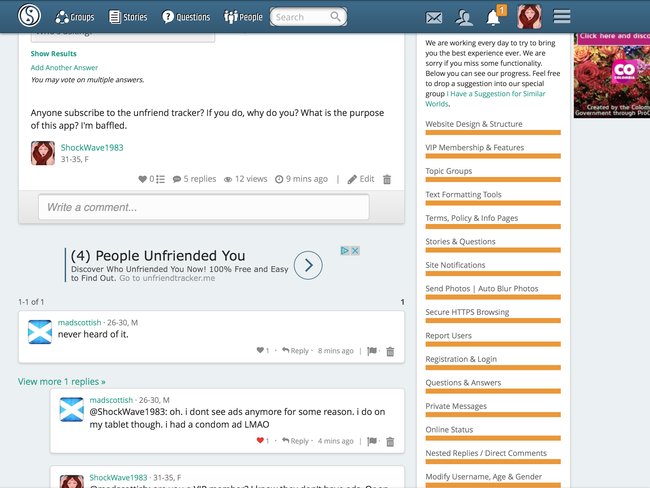Open the Groups menu
The width and height of the screenshot is (650, 488).
click(75, 17)
